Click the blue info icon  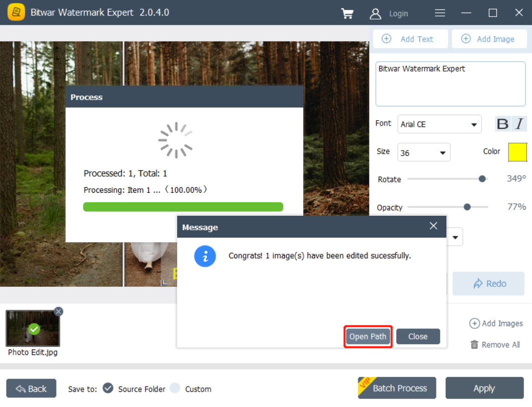(205, 256)
